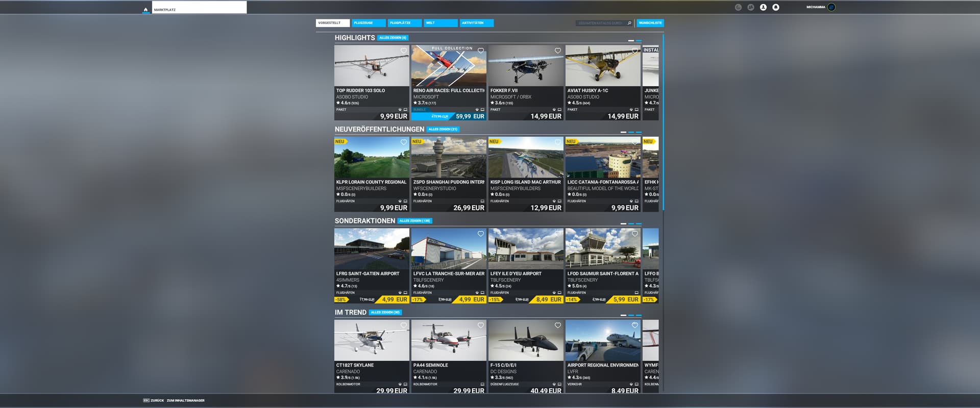Open the Fokker F.VII thumbnail
This screenshot has width=980, height=408.
(x=526, y=65)
